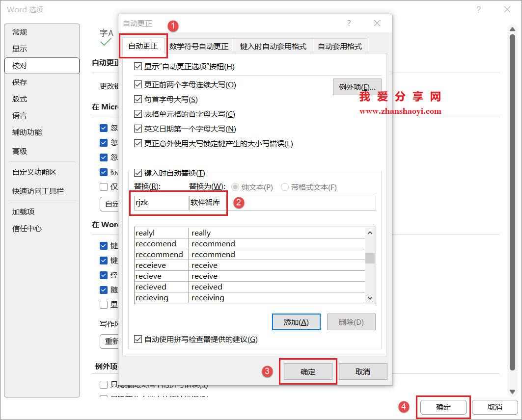Toggle 更正意外使用大写锁定键 checkbox
Image resolution: width=522 pixels, height=420 pixels.
point(138,143)
